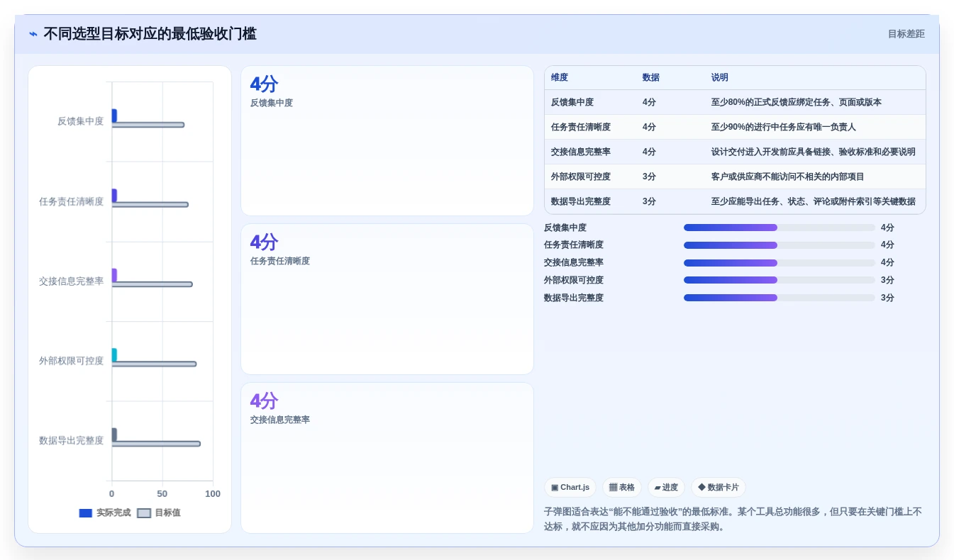Select the 数据卡片 tag chip
The height and width of the screenshot is (560, 954).
pyautogui.click(x=719, y=487)
